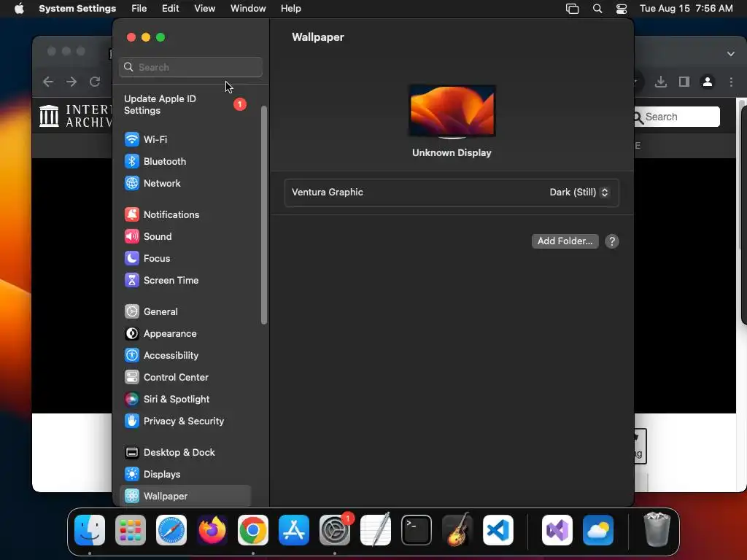Click the Add Folder... button
The image size is (747, 560).
point(565,241)
